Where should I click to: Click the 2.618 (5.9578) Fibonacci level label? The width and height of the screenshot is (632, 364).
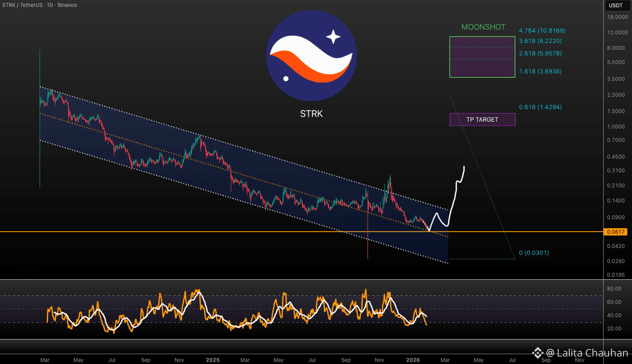[540, 53]
